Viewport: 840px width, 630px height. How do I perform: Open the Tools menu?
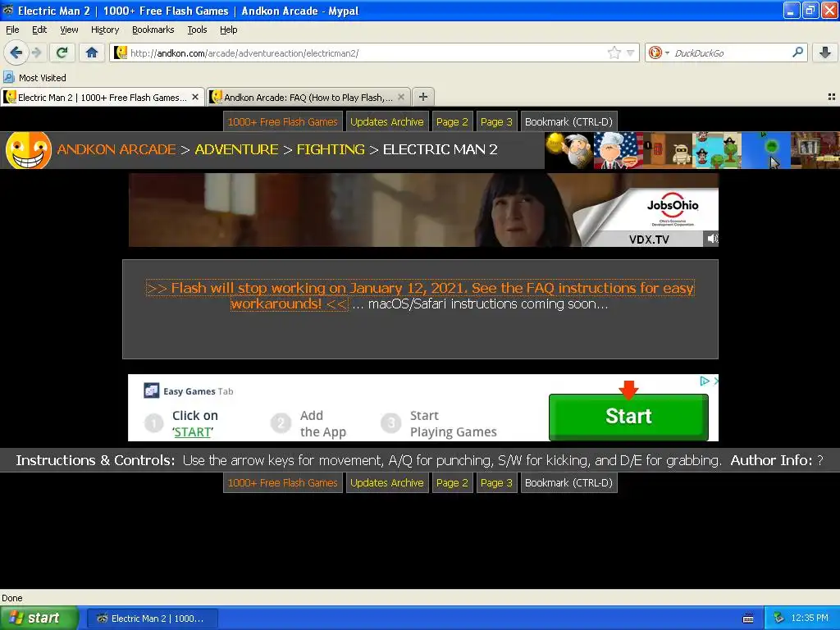pyautogui.click(x=197, y=30)
